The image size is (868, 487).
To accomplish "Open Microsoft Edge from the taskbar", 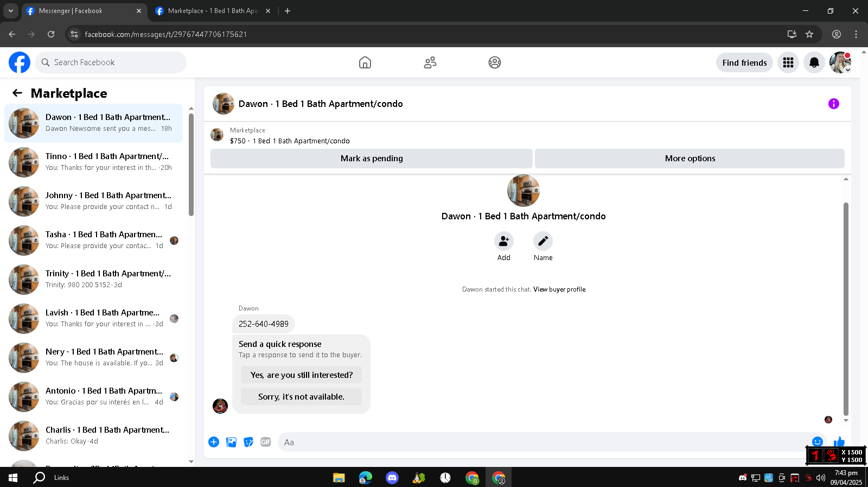I will tap(366, 478).
